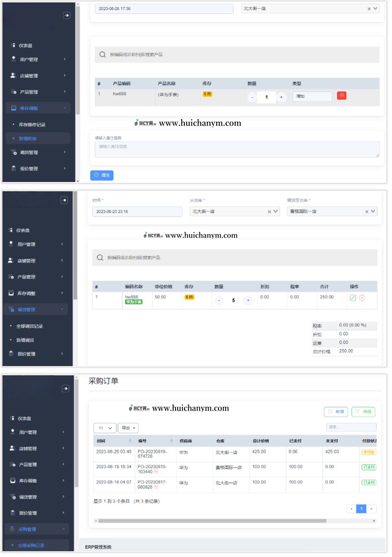The image size is (392, 557).
Task: Click red remove icon in transfer hw888 row
Action: 362,298
